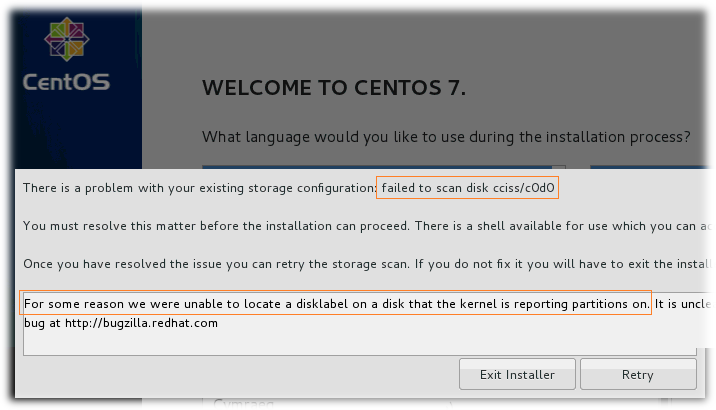Click the highlighted 'unable to locate a disklabel' sentence
This screenshot has width=716, height=410.
pos(336,303)
